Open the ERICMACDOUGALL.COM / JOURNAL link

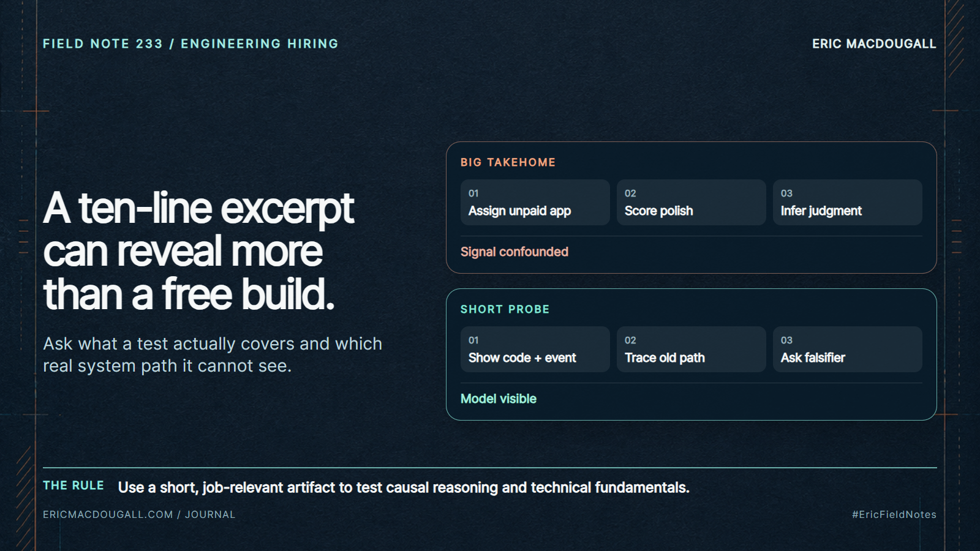click(x=139, y=514)
